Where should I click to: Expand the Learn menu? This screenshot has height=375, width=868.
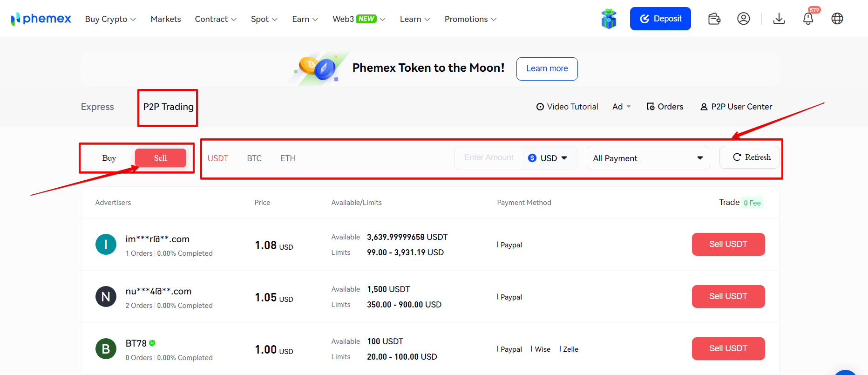click(415, 19)
